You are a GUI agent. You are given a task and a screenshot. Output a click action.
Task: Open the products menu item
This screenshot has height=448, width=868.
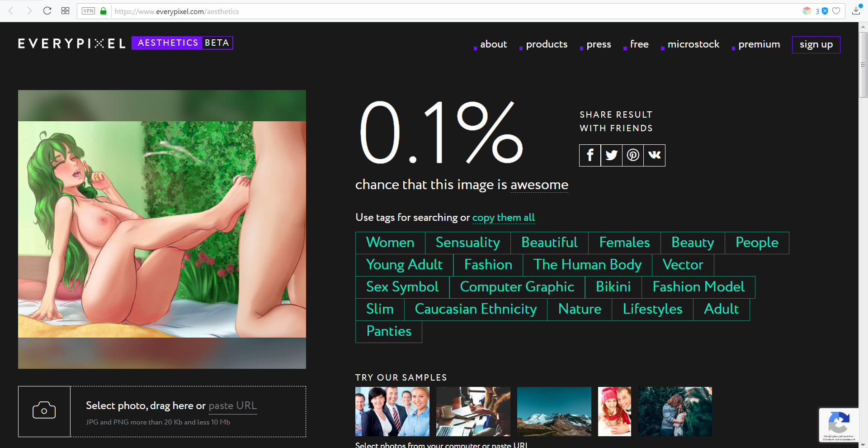click(x=547, y=44)
